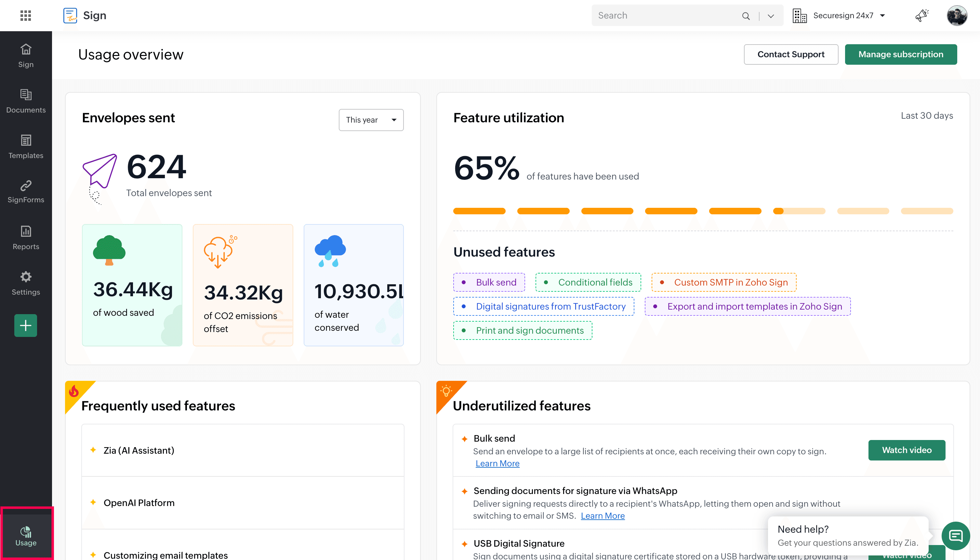Open the This year period dropdown
980x560 pixels.
click(371, 120)
